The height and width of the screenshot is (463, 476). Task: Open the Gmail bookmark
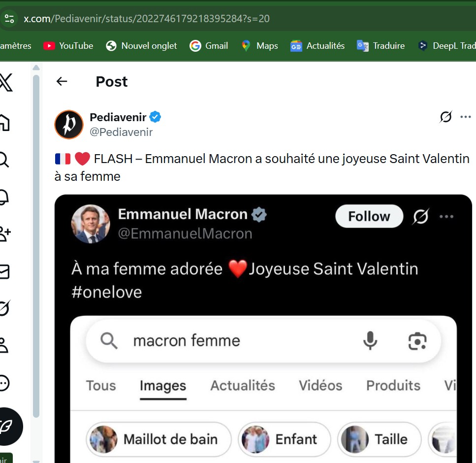coord(209,46)
